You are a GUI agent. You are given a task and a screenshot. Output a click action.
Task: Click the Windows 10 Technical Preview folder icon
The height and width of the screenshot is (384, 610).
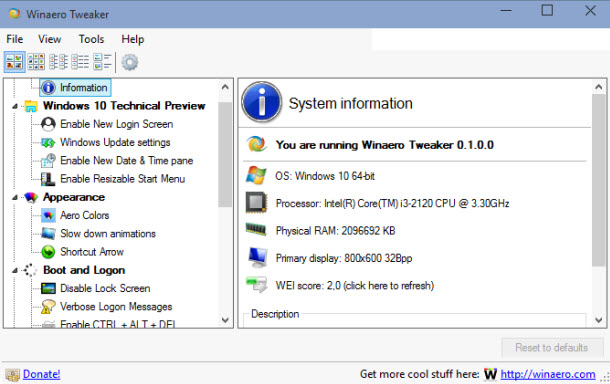coord(31,106)
